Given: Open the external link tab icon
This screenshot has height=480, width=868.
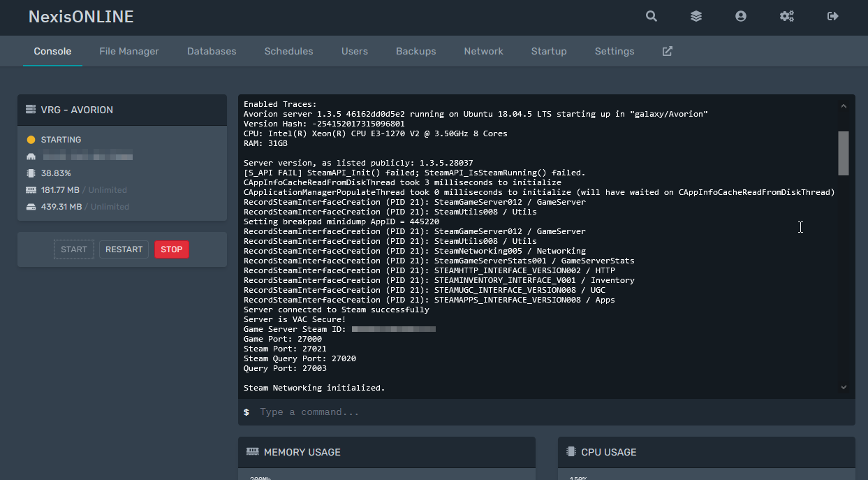Looking at the screenshot, I should pos(668,51).
